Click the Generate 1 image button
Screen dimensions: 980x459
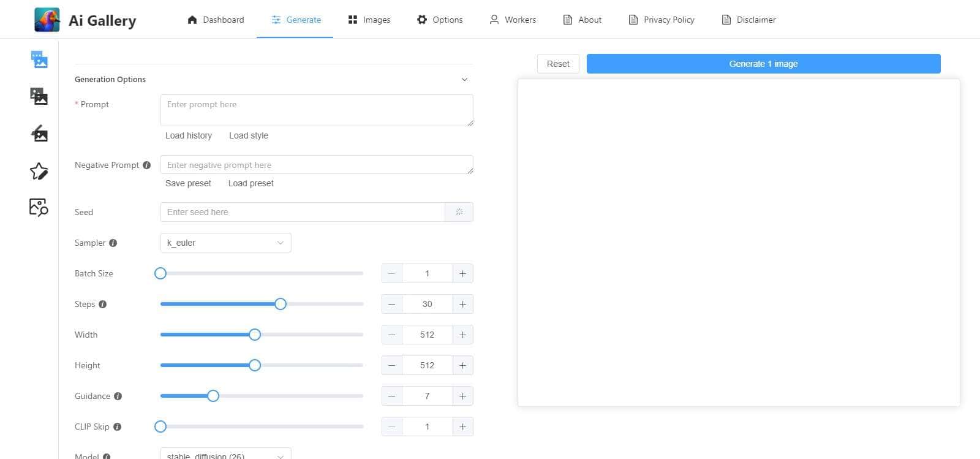[763, 64]
